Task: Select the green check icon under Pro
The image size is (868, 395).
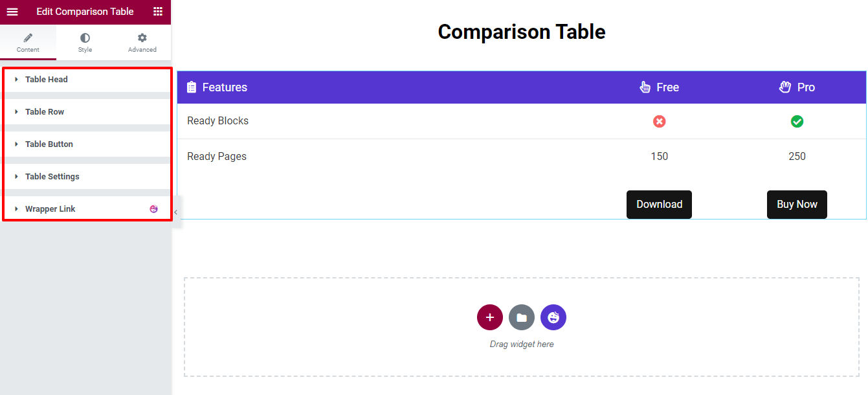Action: pyautogui.click(x=797, y=121)
